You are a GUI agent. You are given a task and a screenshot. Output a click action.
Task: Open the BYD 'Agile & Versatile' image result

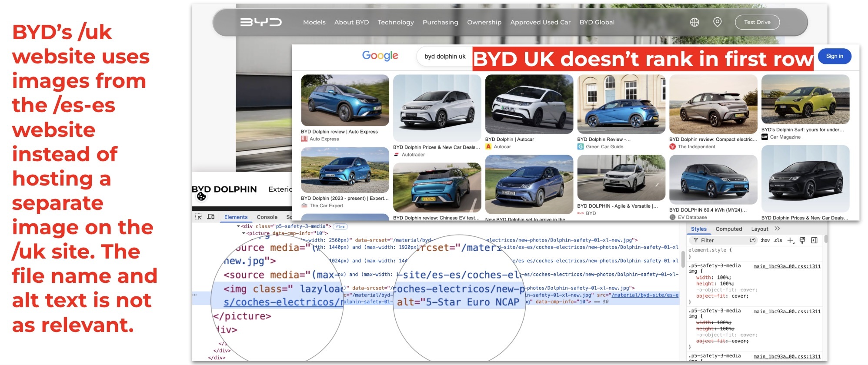621,178
